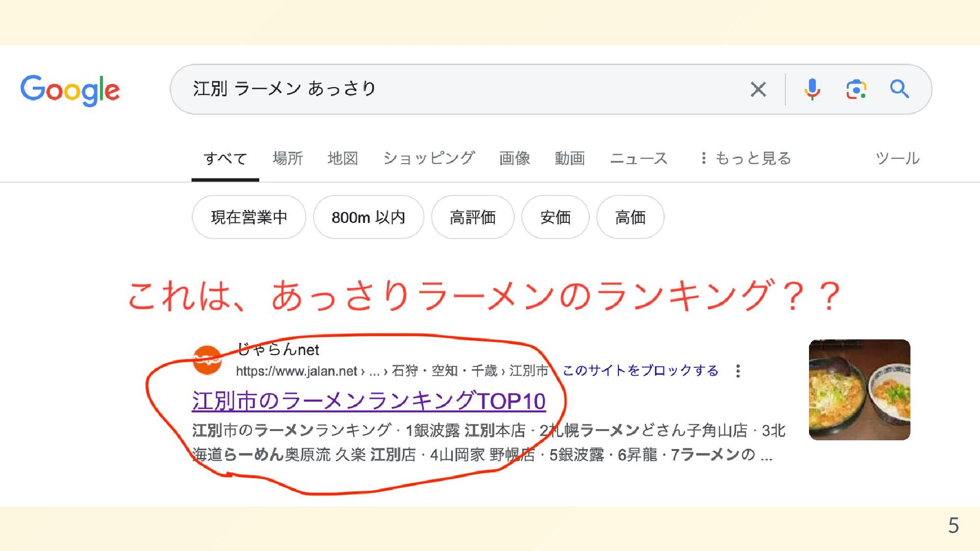Screen dimensions: 980x551
Task: Open 江別市のラーメンランキングTOP10 link
Action: [x=369, y=401]
